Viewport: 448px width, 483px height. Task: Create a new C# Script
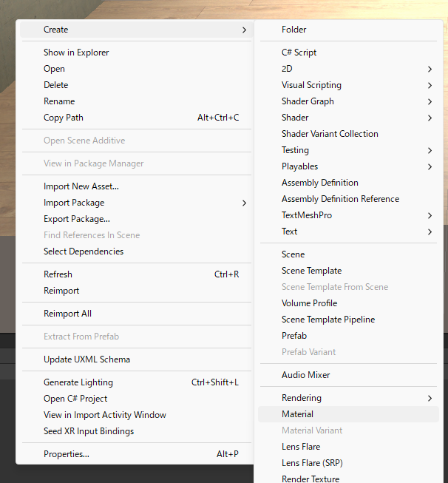click(x=348, y=53)
